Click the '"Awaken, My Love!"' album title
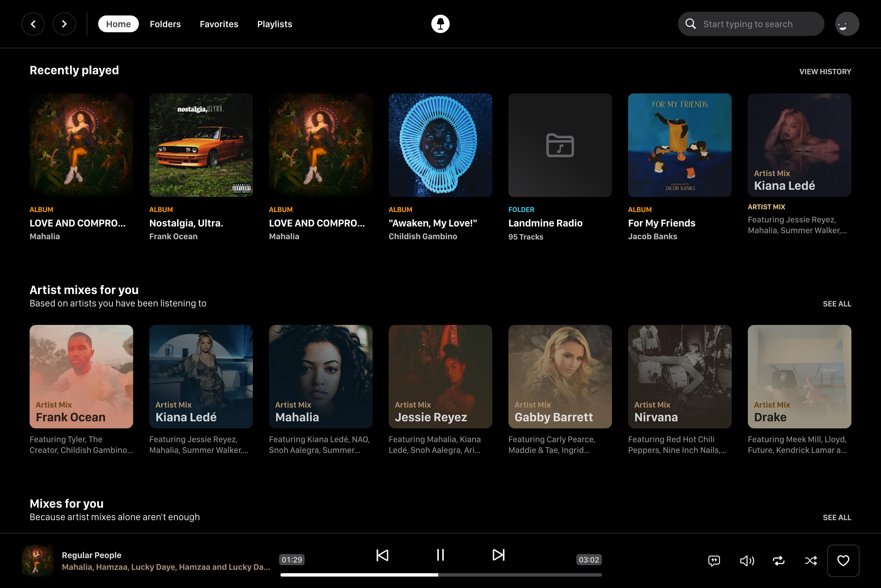Image resolution: width=881 pixels, height=588 pixels. (433, 223)
